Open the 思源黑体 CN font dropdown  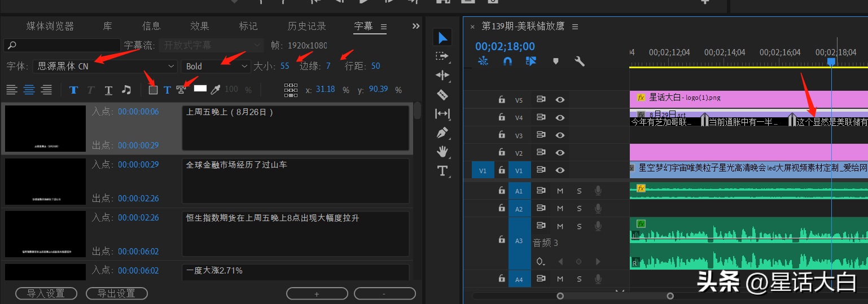point(105,66)
